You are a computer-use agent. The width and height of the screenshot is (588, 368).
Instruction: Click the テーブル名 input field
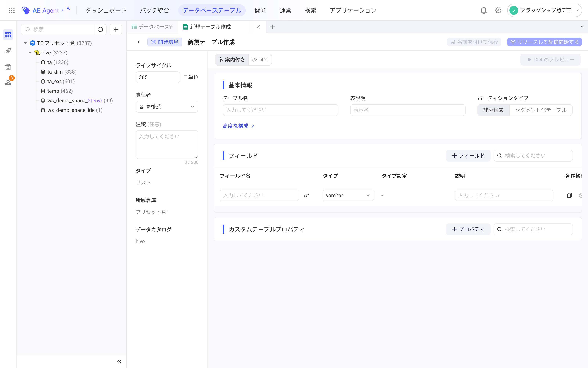point(280,110)
